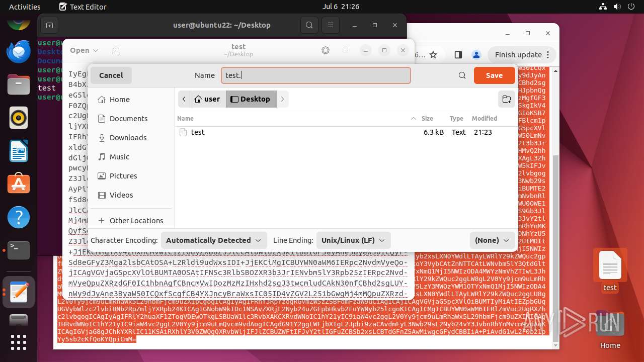Cancel the save dialog

coord(111,75)
